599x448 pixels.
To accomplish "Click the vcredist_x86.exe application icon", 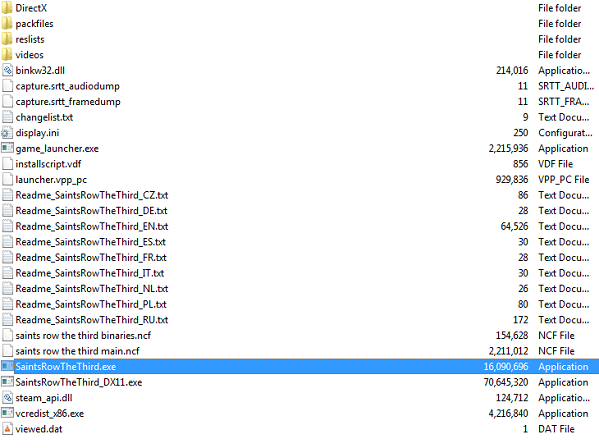I will 7,413.
